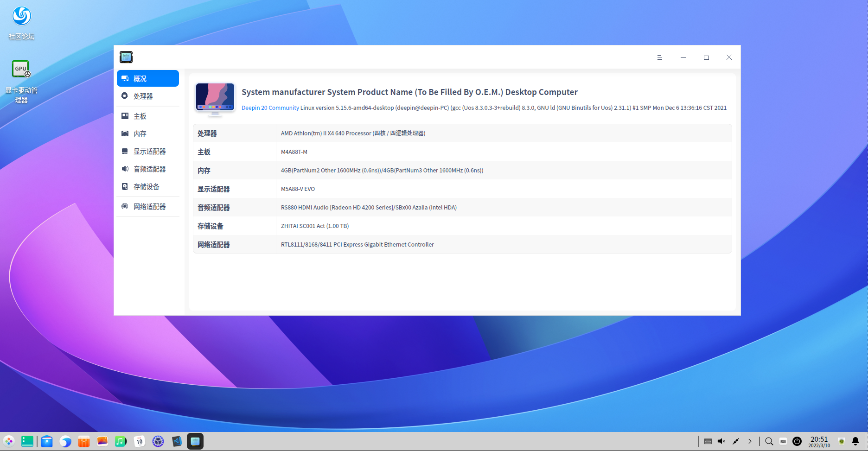Open the 概况 overview section

148,78
